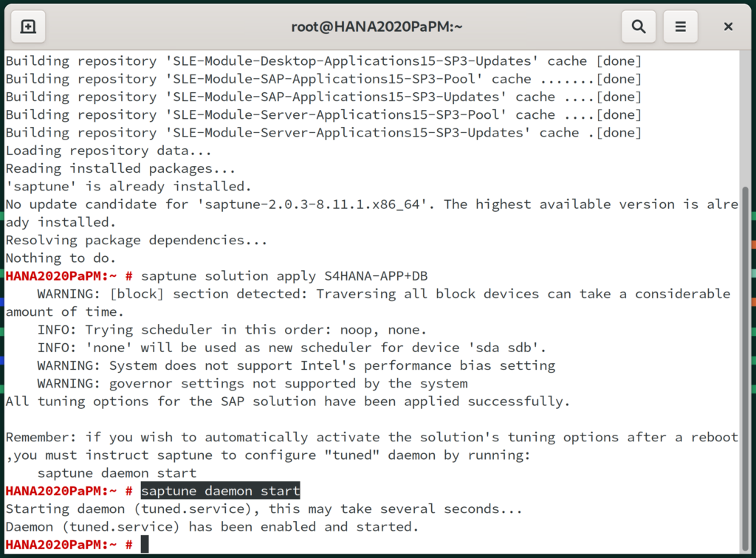This screenshot has width=756, height=558.
Task: Click the Desktop-Applications15-SP3-Updates repository line
Action: 323,61
